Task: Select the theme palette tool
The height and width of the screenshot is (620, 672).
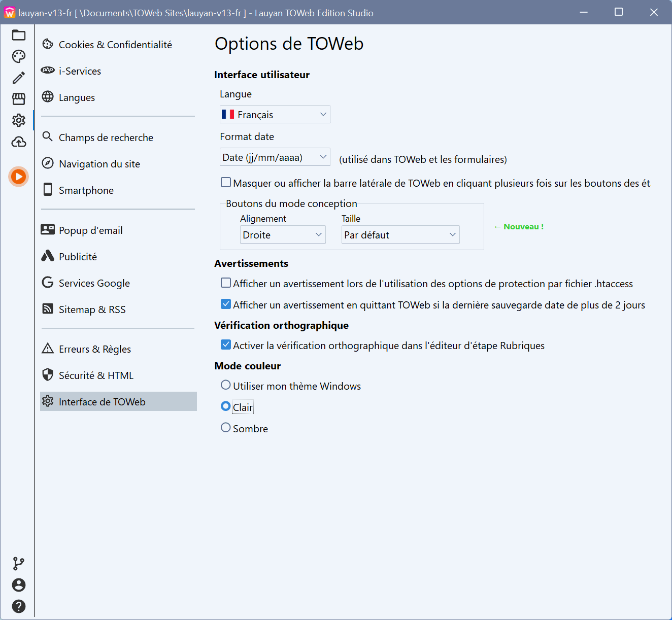Action: pos(18,56)
